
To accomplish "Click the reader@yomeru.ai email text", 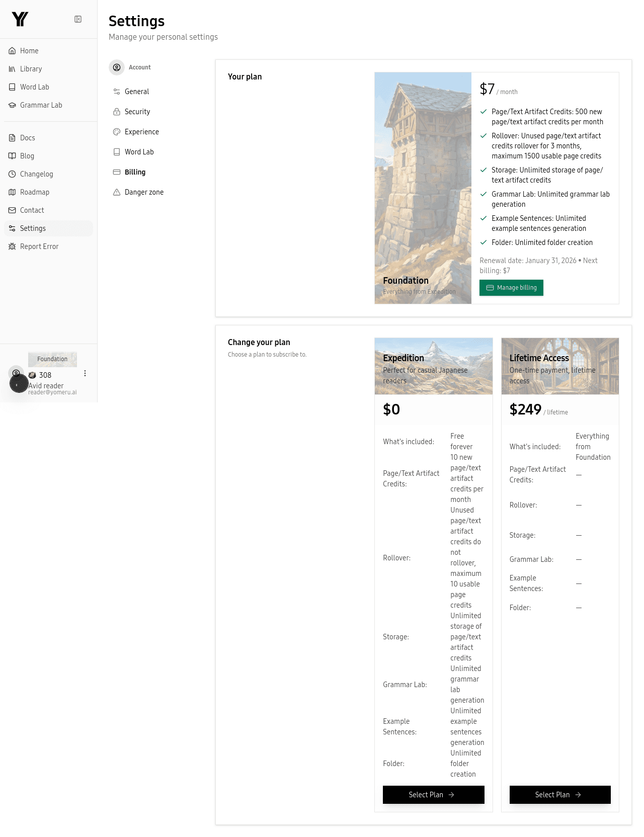I will 52,392.
